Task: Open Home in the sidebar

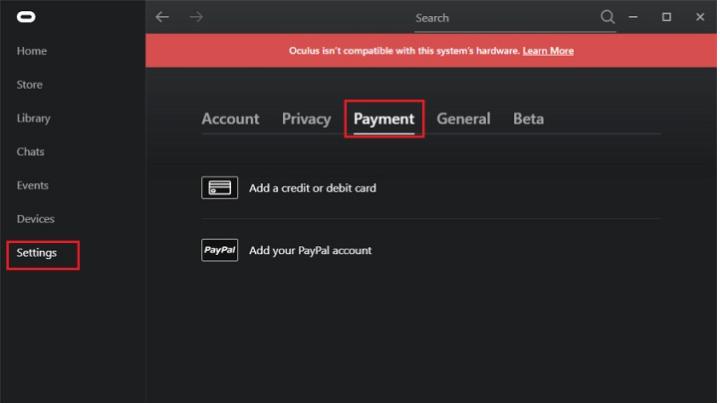Action: pos(32,51)
